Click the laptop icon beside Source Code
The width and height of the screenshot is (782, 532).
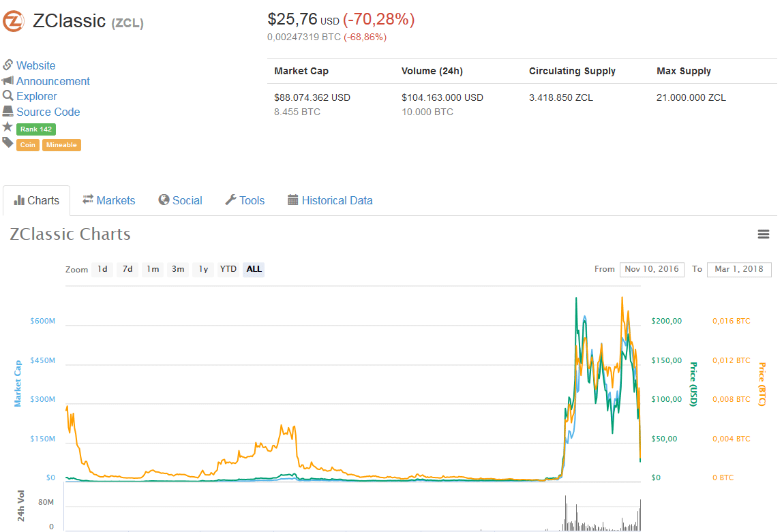coord(7,111)
